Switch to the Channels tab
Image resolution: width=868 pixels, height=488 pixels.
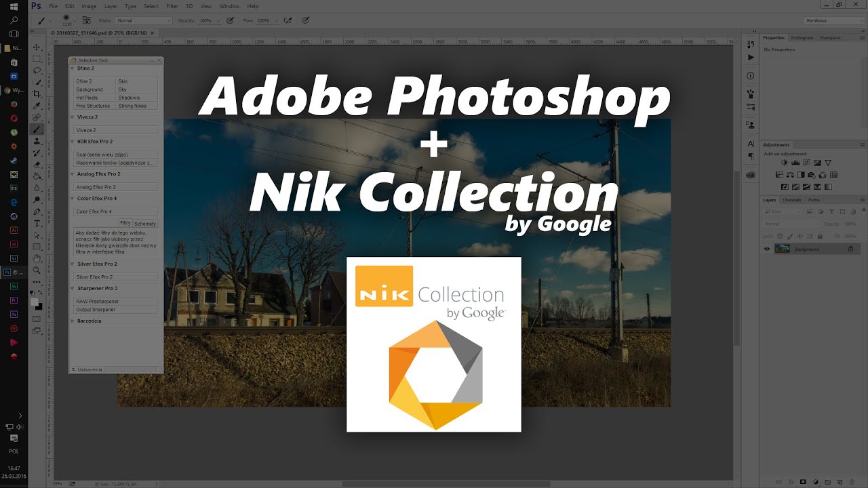(x=791, y=200)
